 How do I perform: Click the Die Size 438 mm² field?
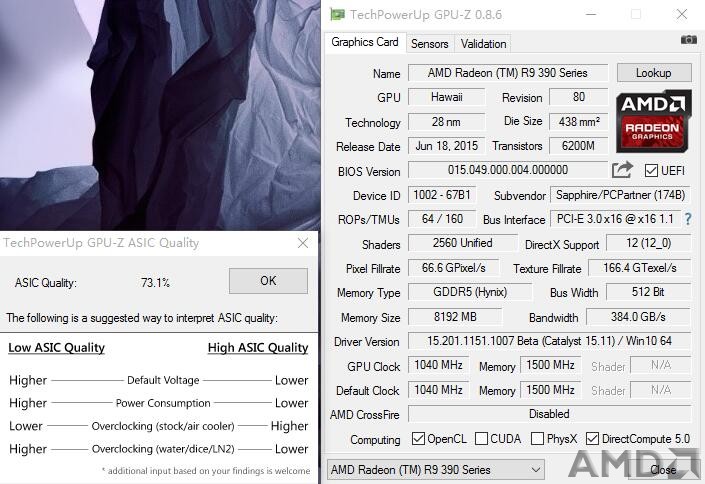578,121
